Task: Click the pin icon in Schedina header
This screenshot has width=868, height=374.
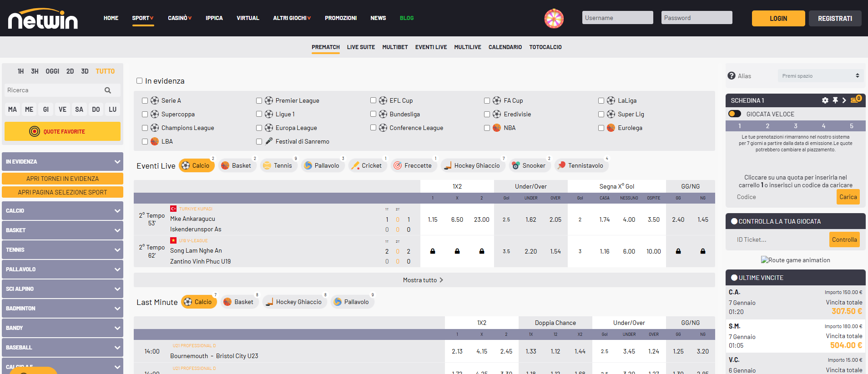Action: point(835,100)
